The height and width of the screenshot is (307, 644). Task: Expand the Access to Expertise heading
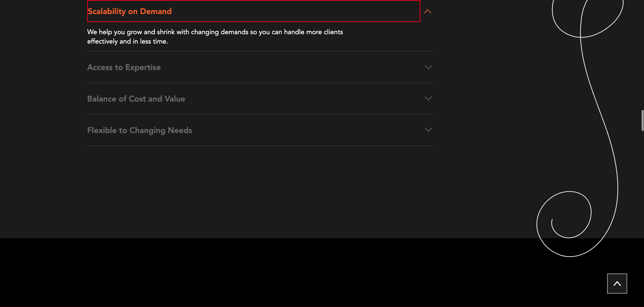pos(124,67)
